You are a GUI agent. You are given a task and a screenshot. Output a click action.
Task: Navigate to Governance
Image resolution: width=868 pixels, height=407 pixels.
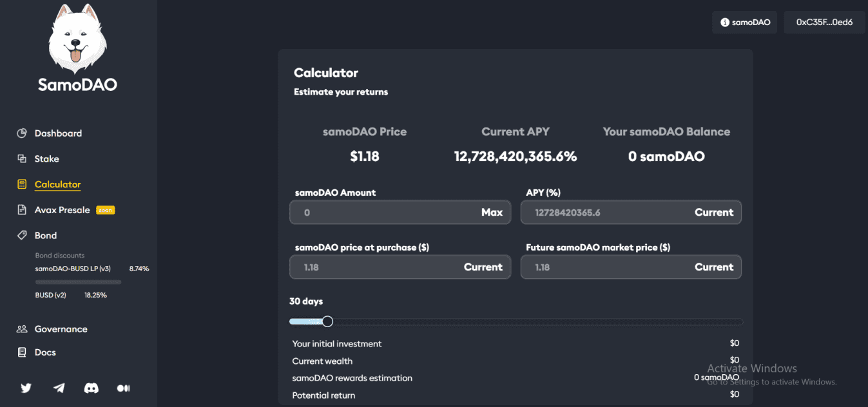pos(61,329)
